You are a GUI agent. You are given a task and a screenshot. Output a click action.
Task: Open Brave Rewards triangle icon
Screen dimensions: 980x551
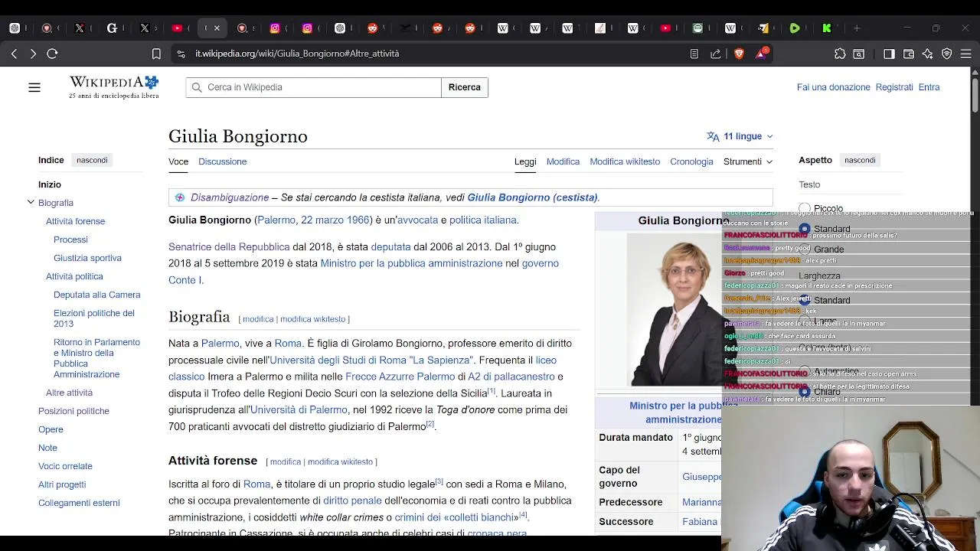761,54
